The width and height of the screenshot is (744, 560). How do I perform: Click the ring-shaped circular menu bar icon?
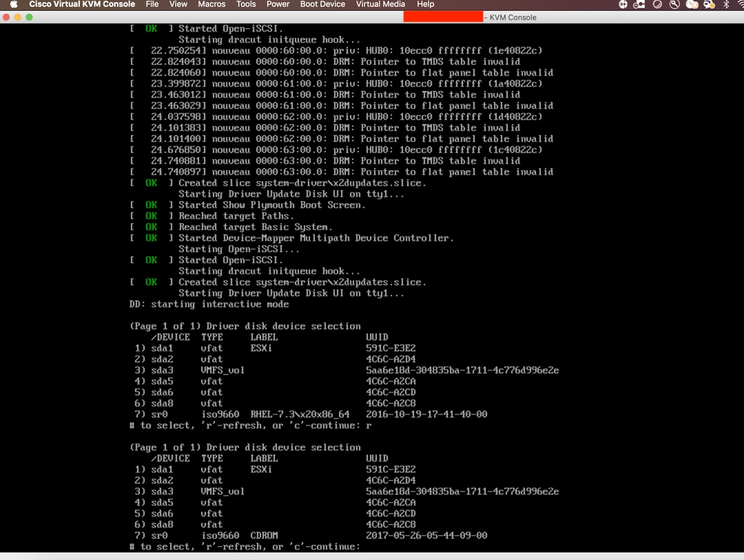657,4
